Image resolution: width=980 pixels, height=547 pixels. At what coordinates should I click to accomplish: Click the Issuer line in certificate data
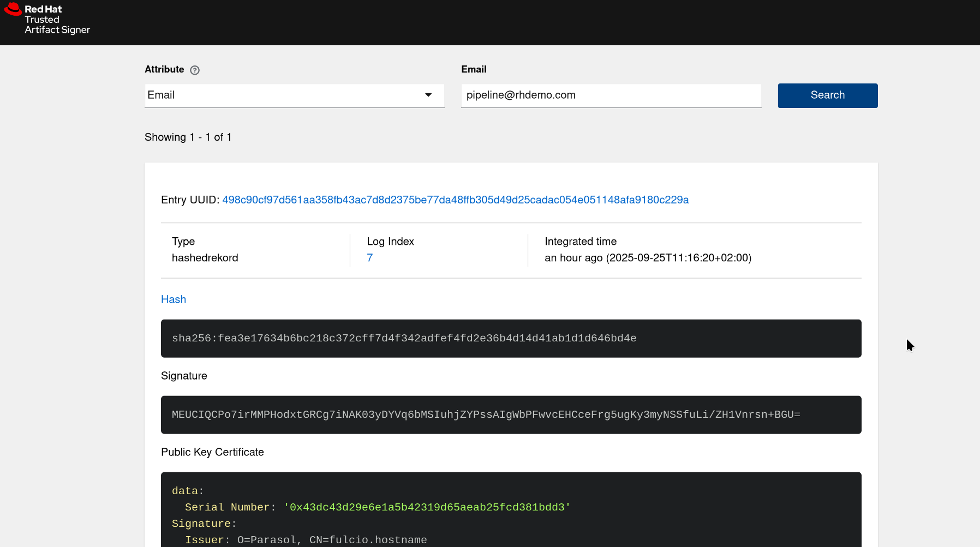pyautogui.click(x=306, y=540)
